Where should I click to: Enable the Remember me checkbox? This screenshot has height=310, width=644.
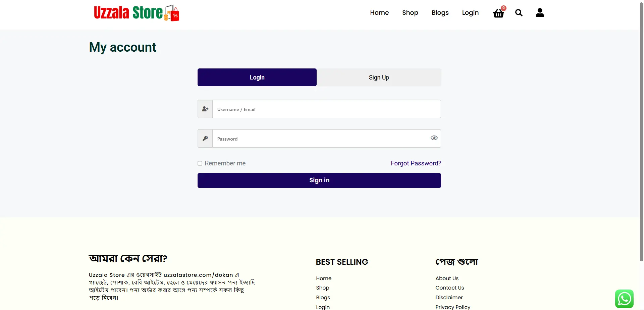tap(200, 163)
